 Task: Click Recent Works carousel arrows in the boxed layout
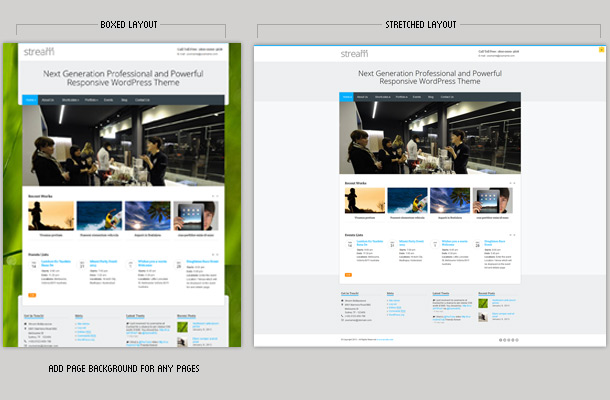(x=214, y=196)
